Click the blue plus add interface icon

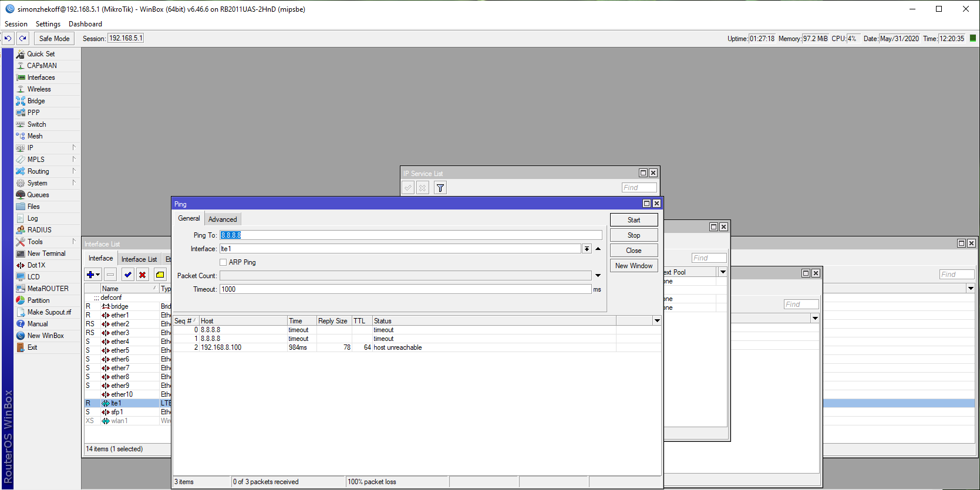pyautogui.click(x=90, y=275)
